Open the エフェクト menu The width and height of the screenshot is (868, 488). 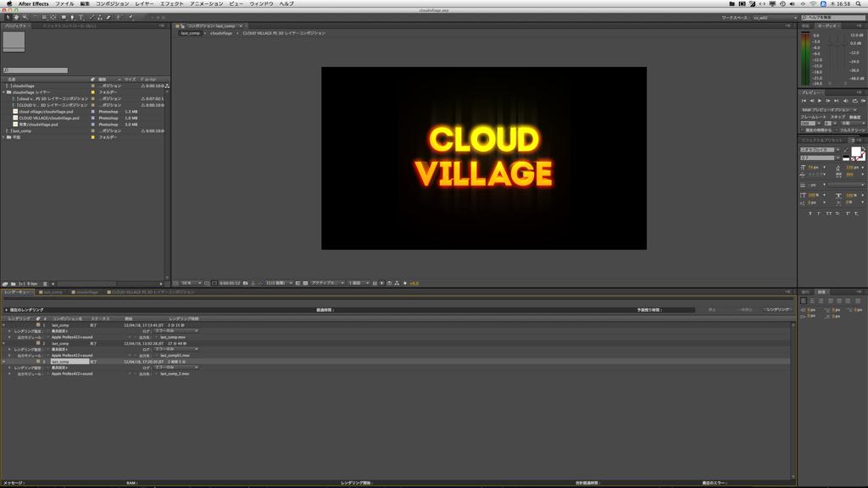coord(171,4)
